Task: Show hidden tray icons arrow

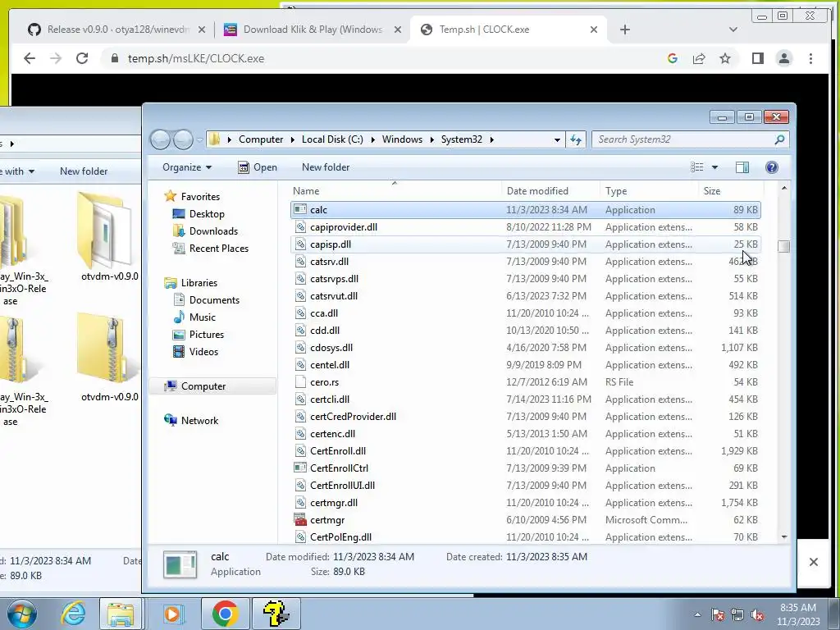Action: pos(697,614)
